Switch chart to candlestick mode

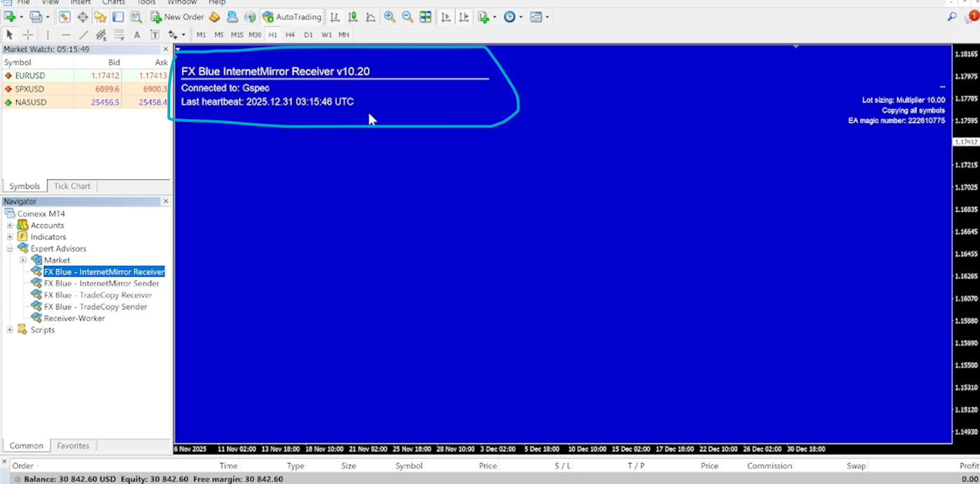point(353,17)
